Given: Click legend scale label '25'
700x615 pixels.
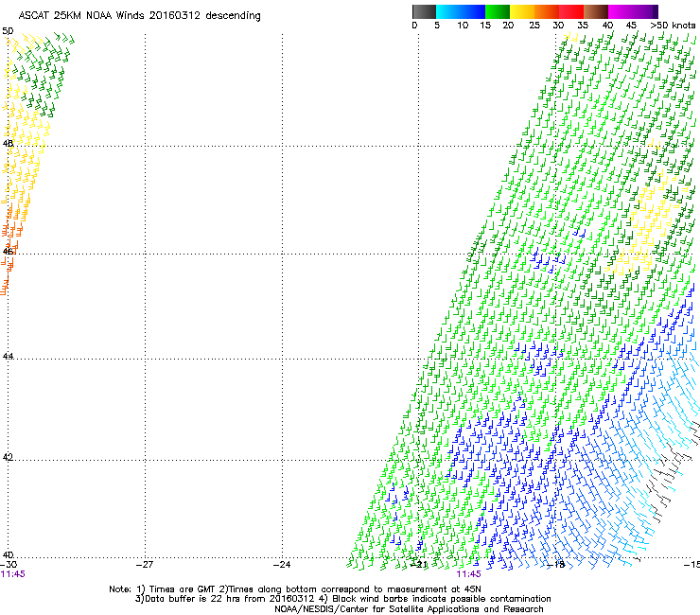Looking at the screenshot, I should point(534,26).
